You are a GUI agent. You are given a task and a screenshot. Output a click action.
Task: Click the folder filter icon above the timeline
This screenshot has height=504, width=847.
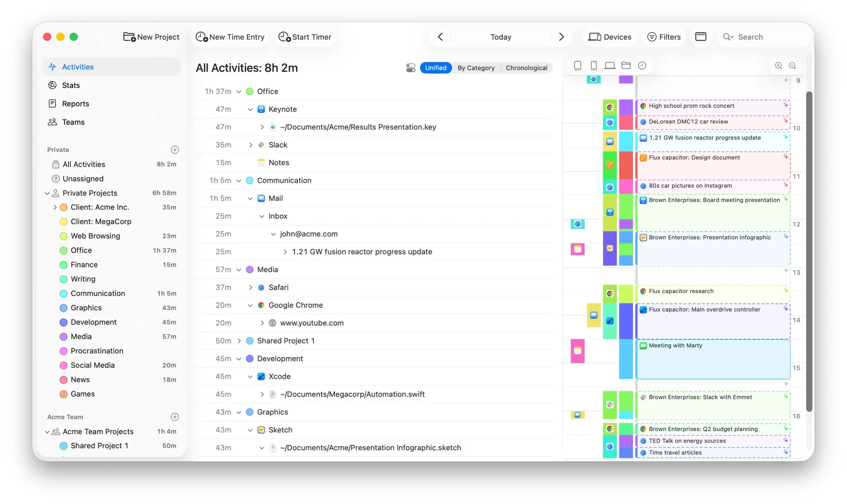pyautogui.click(x=626, y=65)
